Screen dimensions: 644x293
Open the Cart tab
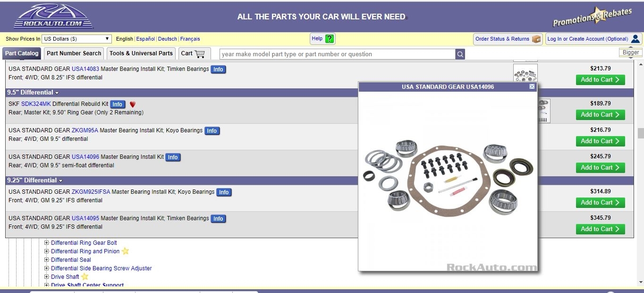(x=194, y=53)
